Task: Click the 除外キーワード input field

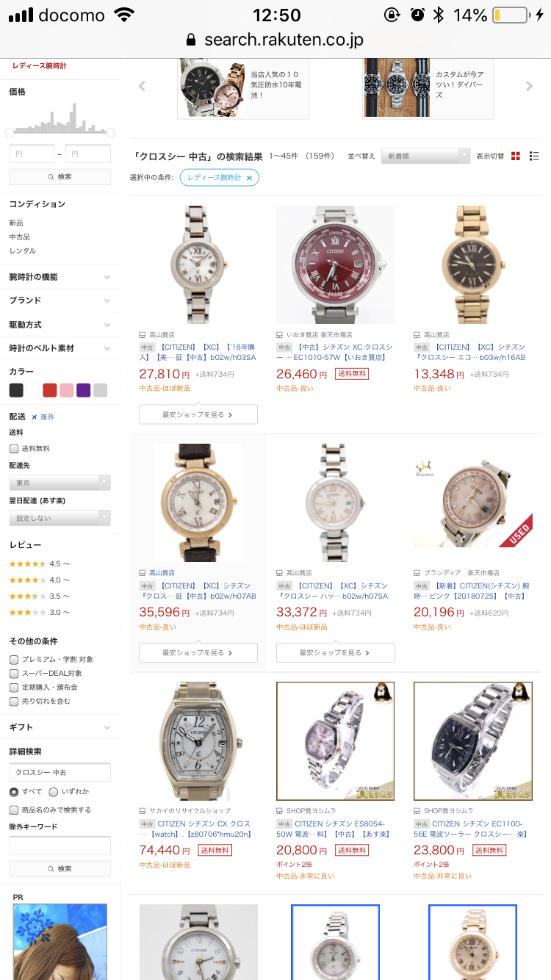Action: click(x=60, y=846)
